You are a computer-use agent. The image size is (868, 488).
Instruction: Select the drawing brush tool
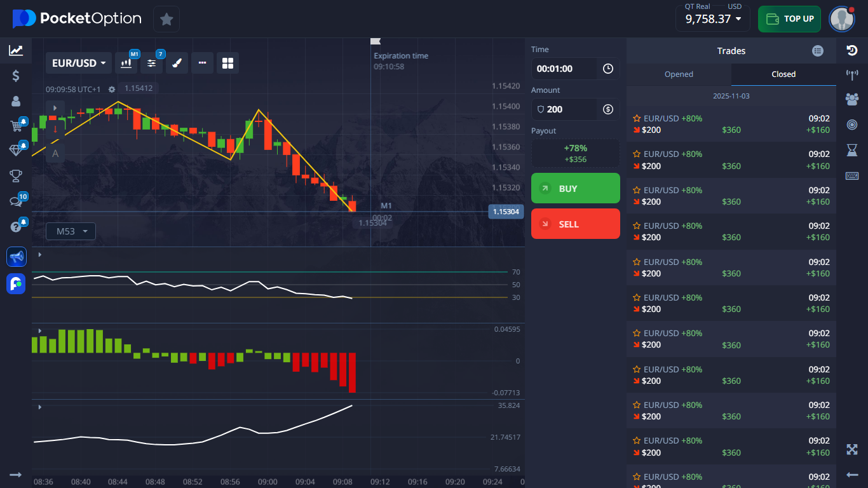[x=177, y=62]
